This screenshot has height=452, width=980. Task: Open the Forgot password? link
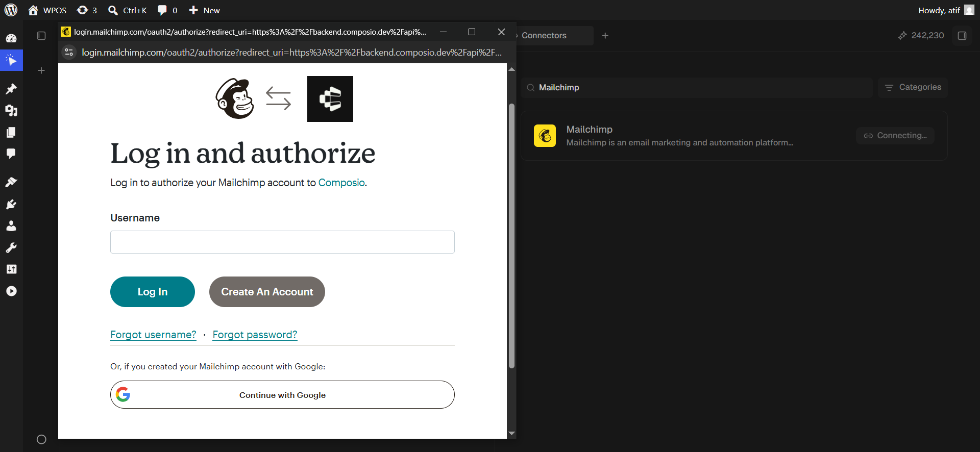pyautogui.click(x=255, y=335)
